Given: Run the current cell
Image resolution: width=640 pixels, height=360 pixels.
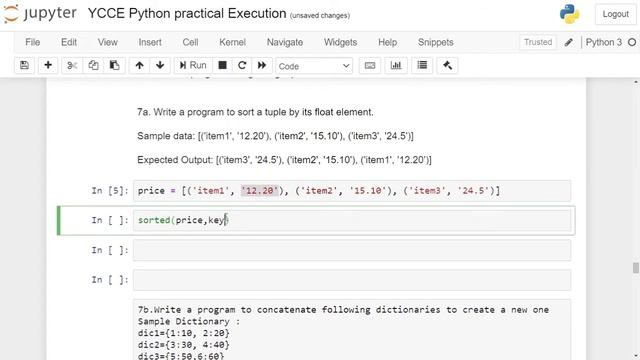Looking at the screenshot, I should 193,65.
